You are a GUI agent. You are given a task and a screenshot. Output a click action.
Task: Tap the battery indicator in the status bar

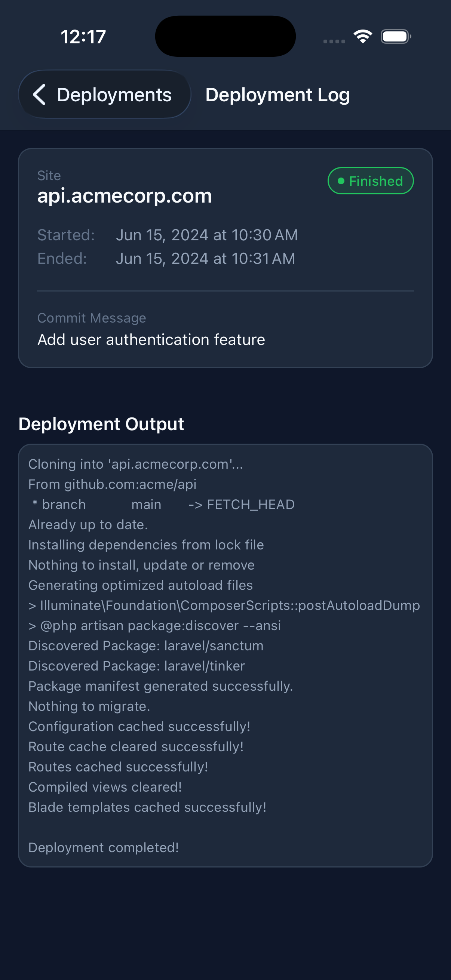[x=395, y=36]
